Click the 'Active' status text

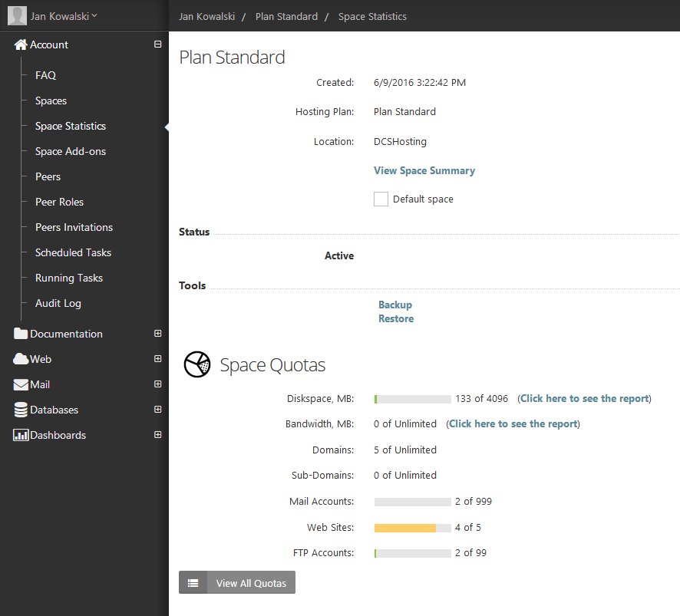[x=339, y=255]
